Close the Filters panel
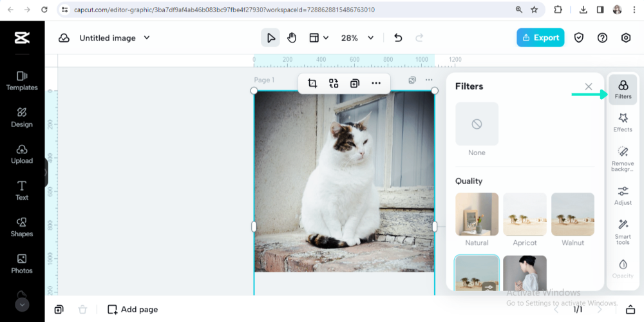This screenshot has height=322, width=644. pos(588,86)
